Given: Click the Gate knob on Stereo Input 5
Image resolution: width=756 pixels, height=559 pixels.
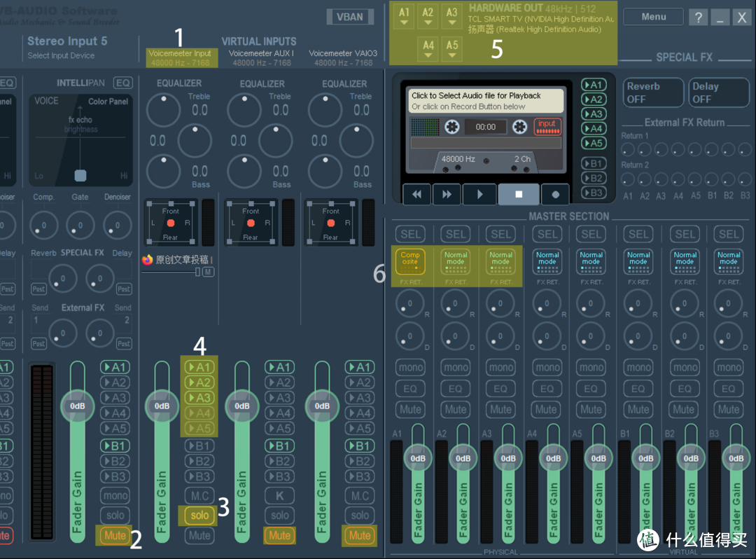Looking at the screenshot, I should click(x=80, y=226).
